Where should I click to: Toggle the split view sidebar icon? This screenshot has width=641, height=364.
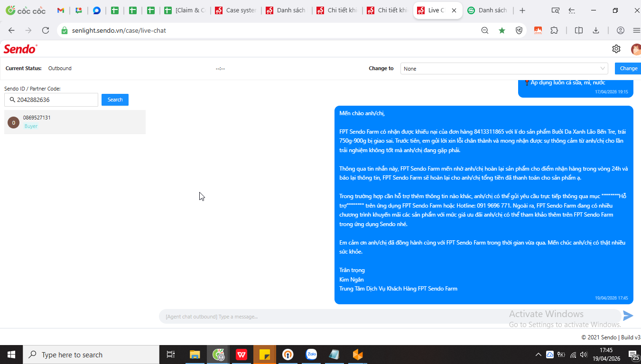579,30
